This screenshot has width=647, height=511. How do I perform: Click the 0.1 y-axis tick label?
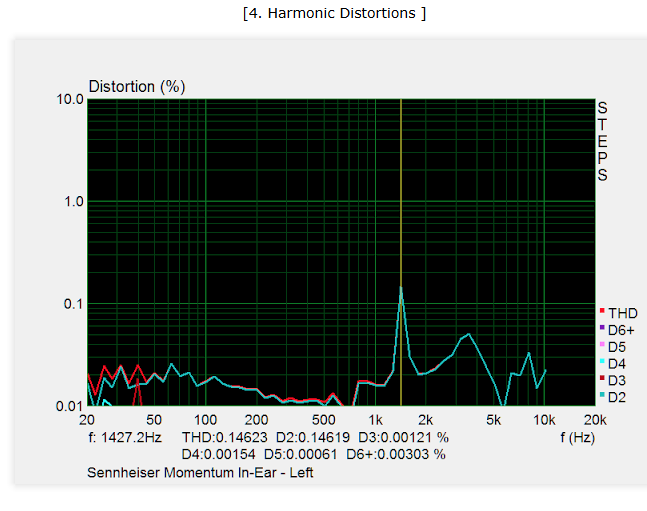(x=74, y=304)
